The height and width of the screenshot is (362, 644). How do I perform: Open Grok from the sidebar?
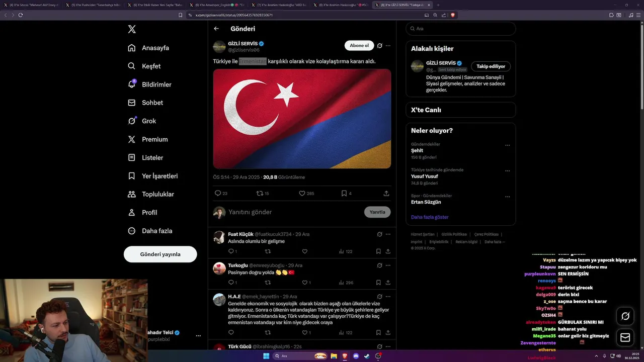tap(142, 121)
